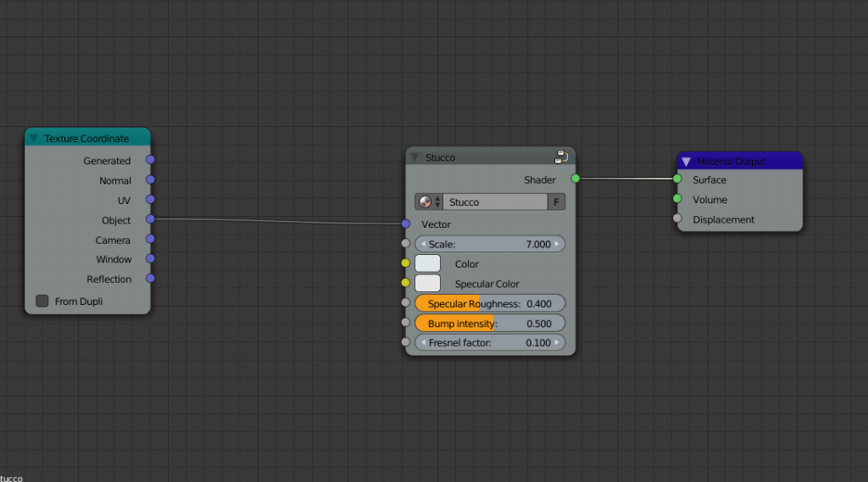Click the Specular Color input socket
This screenshot has width=868, height=482.
coord(406,283)
